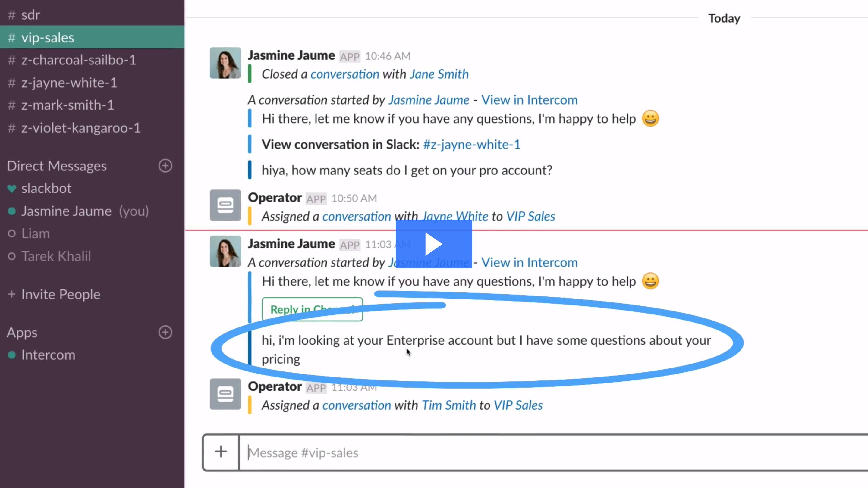Click the plus icon in message composer
The width and height of the screenshot is (868, 488).
point(221,452)
